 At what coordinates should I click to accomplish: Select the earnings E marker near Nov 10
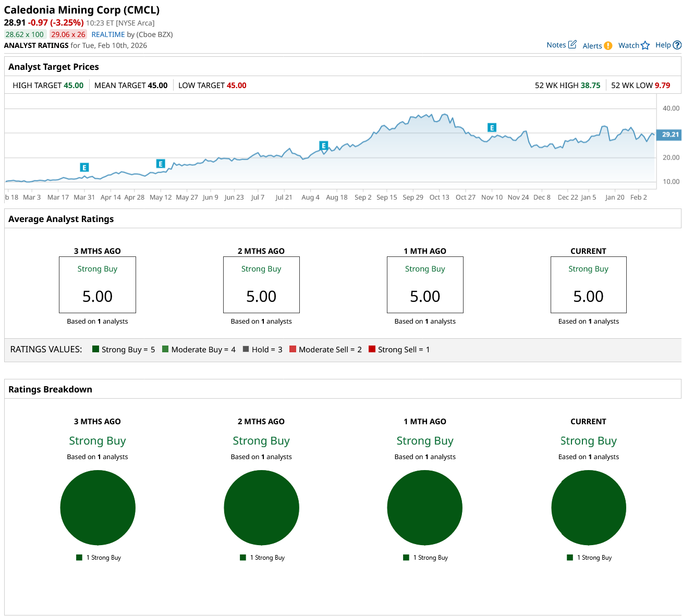click(492, 127)
